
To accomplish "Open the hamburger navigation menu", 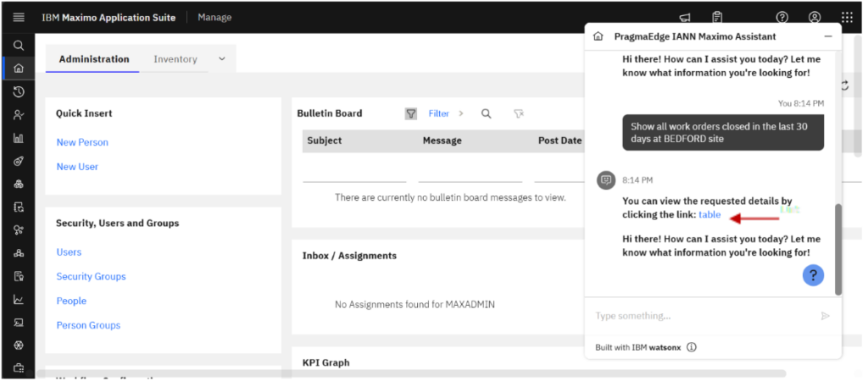I will pyautogui.click(x=19, y=17).
